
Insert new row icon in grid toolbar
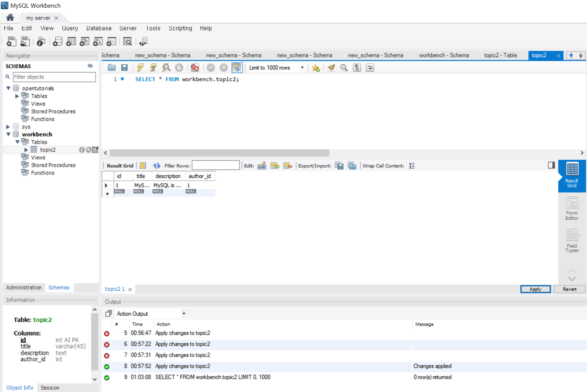pyautogui.click(x=275, y=165)
